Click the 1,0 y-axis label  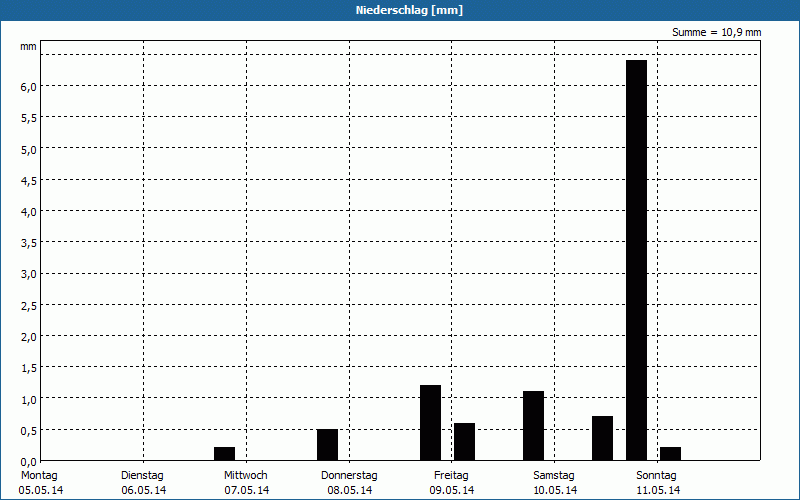(x=29, y=399)
